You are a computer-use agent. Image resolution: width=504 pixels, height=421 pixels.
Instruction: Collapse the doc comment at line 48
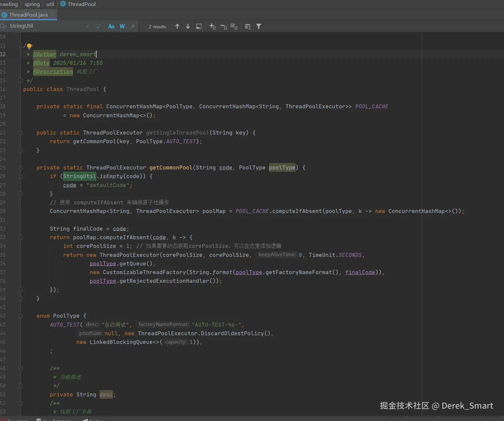[x=21, y=368]
